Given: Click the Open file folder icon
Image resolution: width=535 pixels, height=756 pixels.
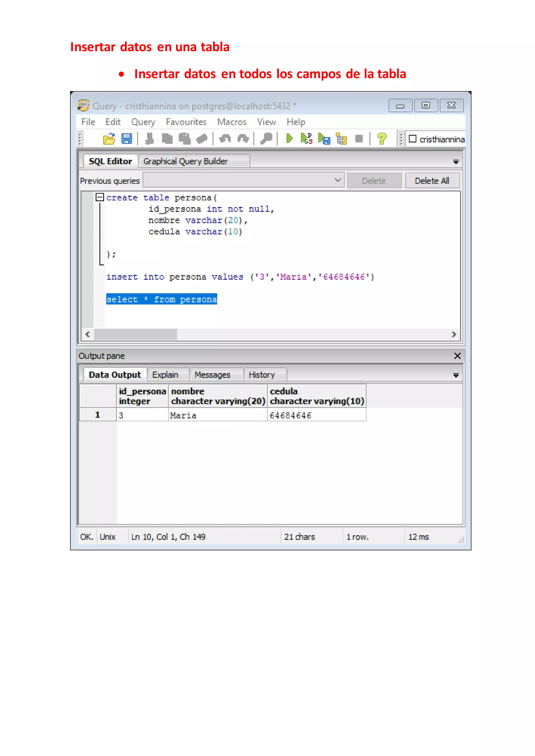Looking at the screenshot, I should coord(109,139).
